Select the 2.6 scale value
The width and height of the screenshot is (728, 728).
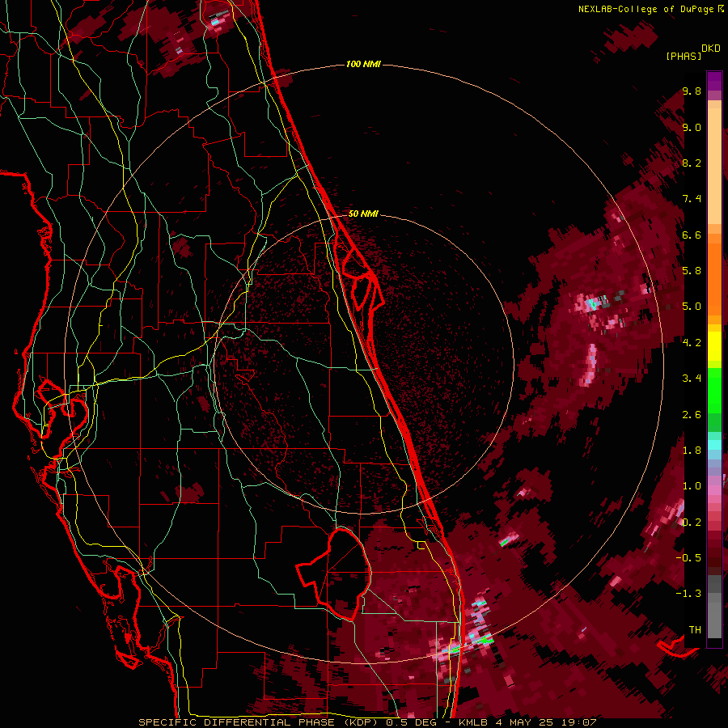click(x=692, y=415)
